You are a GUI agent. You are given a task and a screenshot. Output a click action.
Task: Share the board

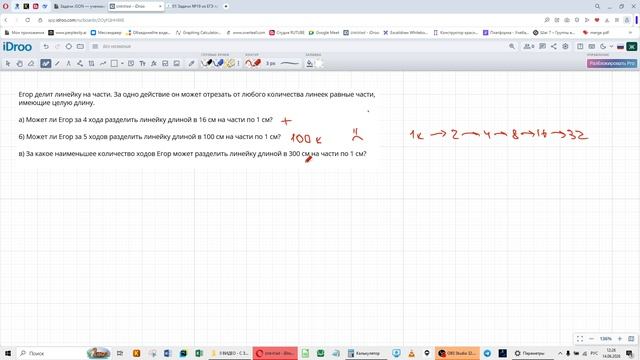coord(554,47)
